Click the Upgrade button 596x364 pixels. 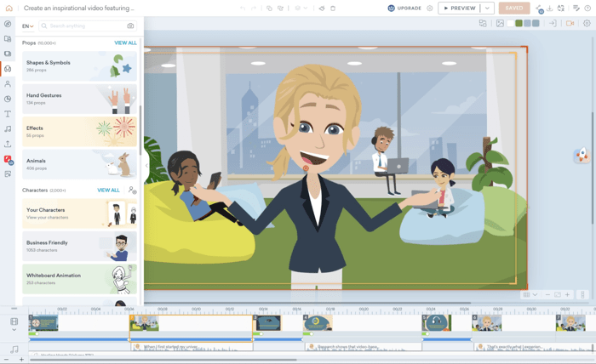404,9
